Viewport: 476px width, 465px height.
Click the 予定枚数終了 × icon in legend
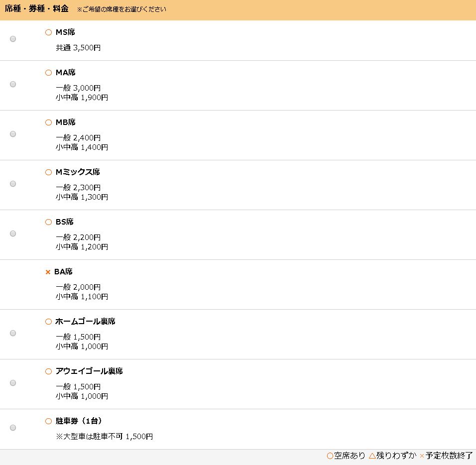pyautogui.click(x=422, y=456)
